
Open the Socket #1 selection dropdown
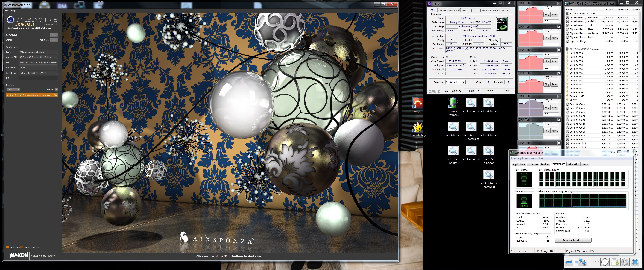(463, 82)
